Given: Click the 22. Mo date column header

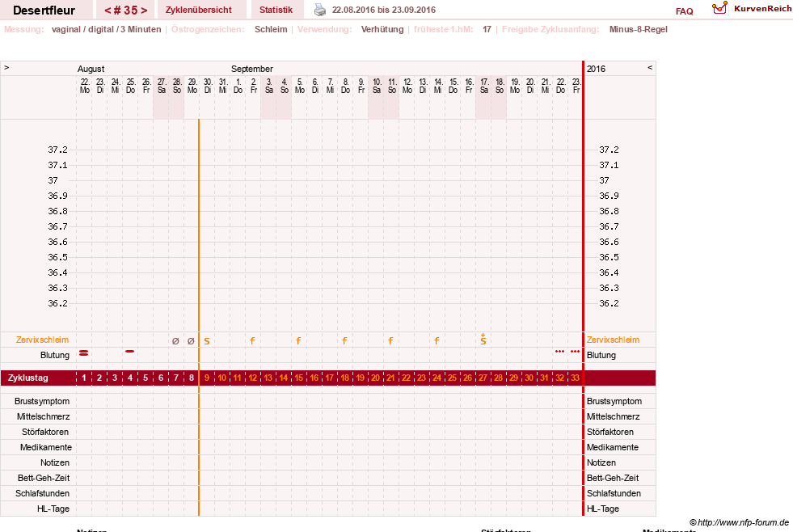Looking at the screenshot, I should (84, 86).
